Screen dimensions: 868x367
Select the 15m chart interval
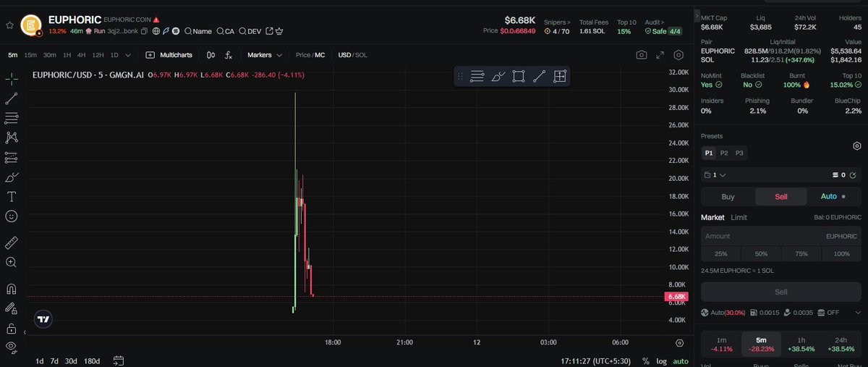tap(30, 55)
